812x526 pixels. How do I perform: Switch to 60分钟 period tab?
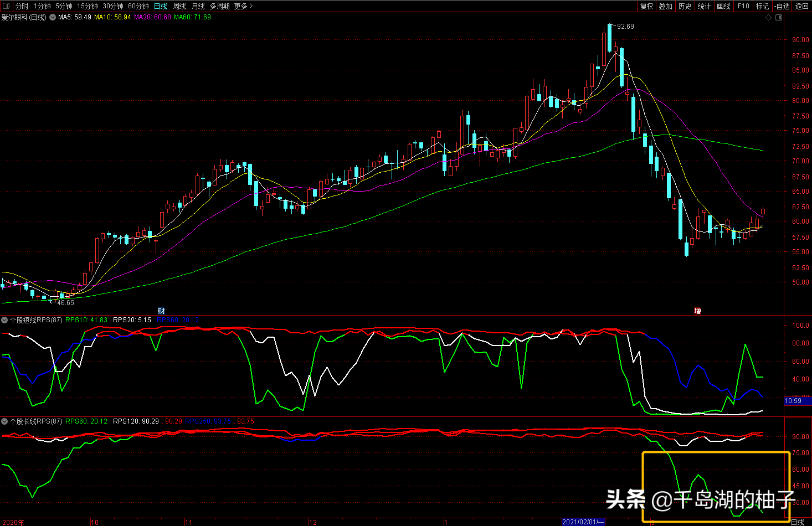tap(138, 6)
